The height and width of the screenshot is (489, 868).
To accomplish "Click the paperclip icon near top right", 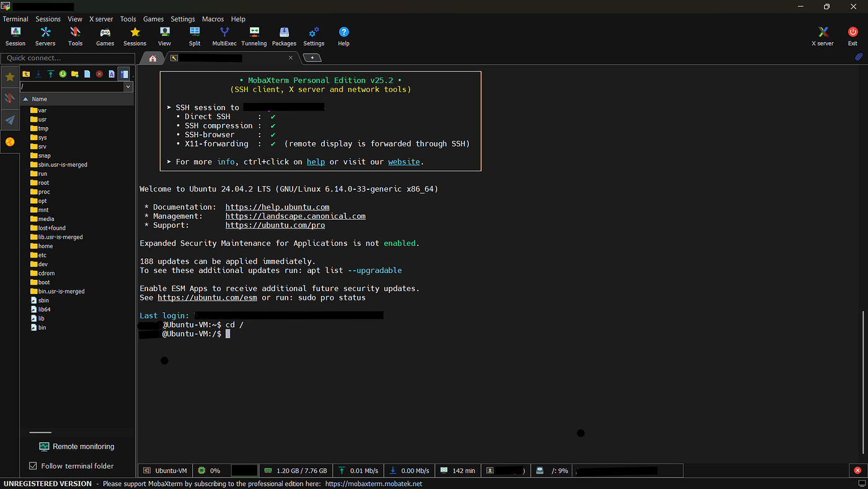I will coord(859,56).
